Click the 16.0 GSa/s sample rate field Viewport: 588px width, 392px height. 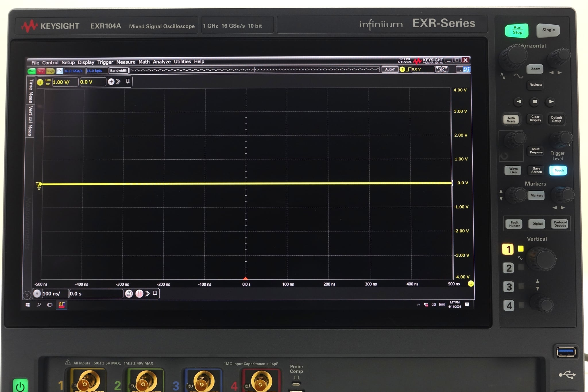(x=74, y=71)
